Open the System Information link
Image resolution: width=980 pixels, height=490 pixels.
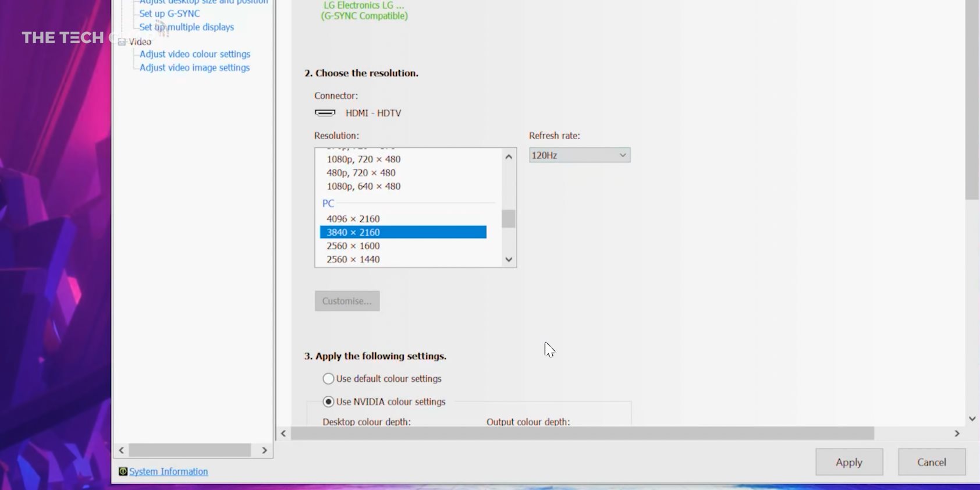(168, 471)
